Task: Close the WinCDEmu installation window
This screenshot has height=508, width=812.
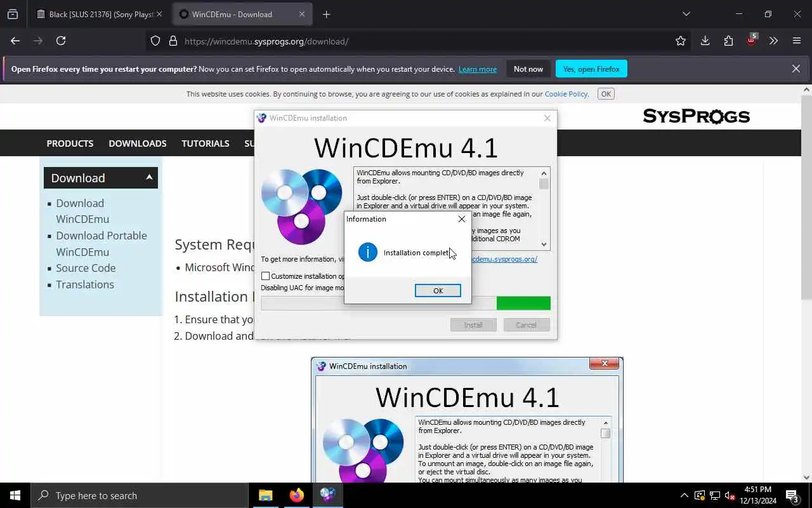Action: pyautogui.click(x=547, y=118)
